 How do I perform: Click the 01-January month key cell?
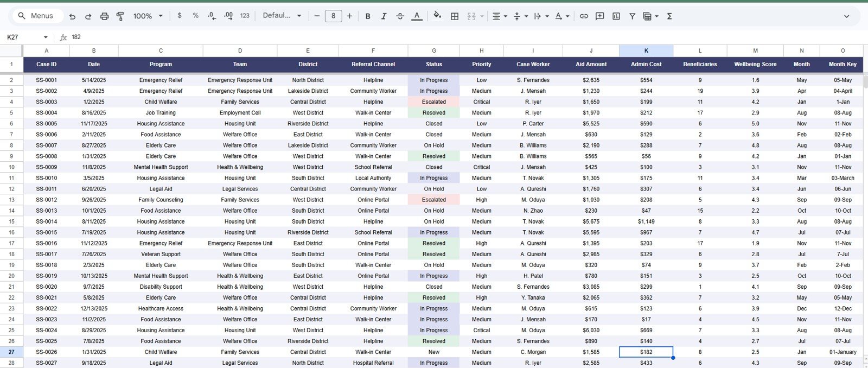click(843, 352)
